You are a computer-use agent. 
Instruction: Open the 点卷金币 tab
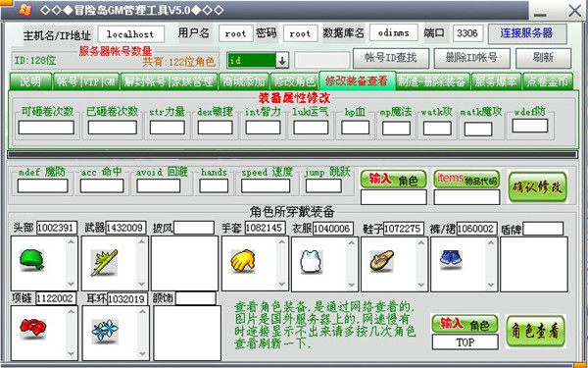pos(548,81)
